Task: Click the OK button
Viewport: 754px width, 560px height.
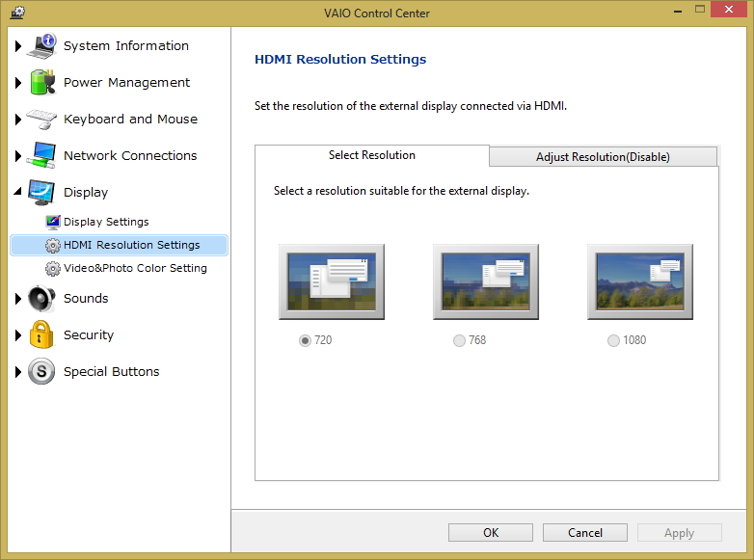Action: 491,533
